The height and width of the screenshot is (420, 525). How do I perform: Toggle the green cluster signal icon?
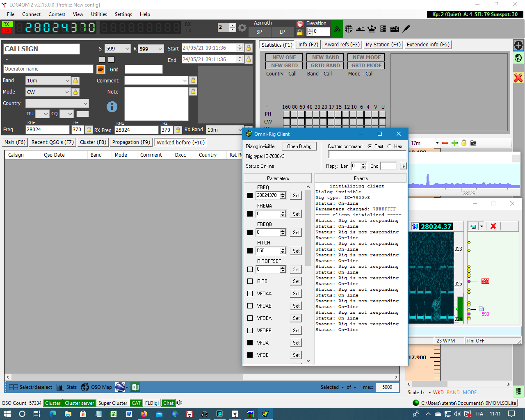point(337,29)
